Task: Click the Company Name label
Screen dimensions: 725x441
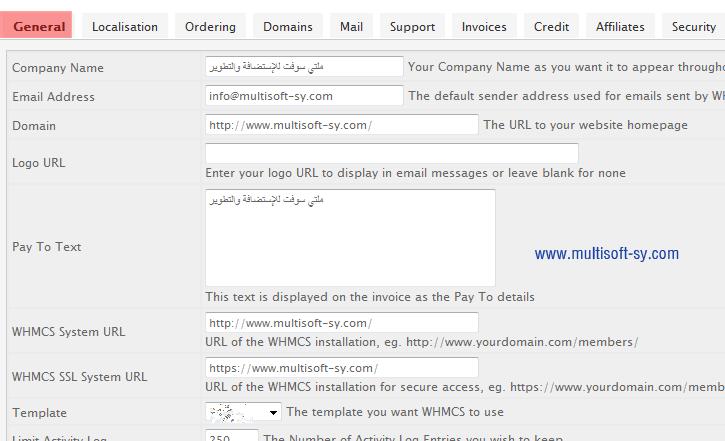Action: (58, 67)
